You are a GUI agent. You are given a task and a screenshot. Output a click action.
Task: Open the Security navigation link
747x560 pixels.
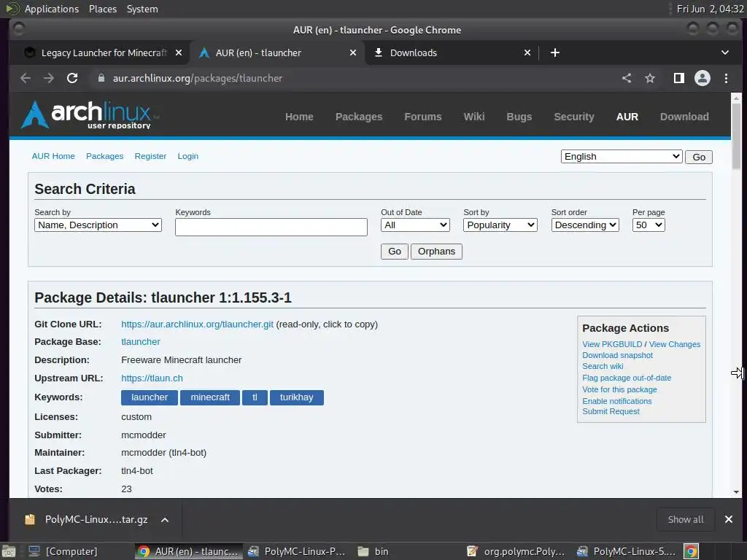(574, 117)
